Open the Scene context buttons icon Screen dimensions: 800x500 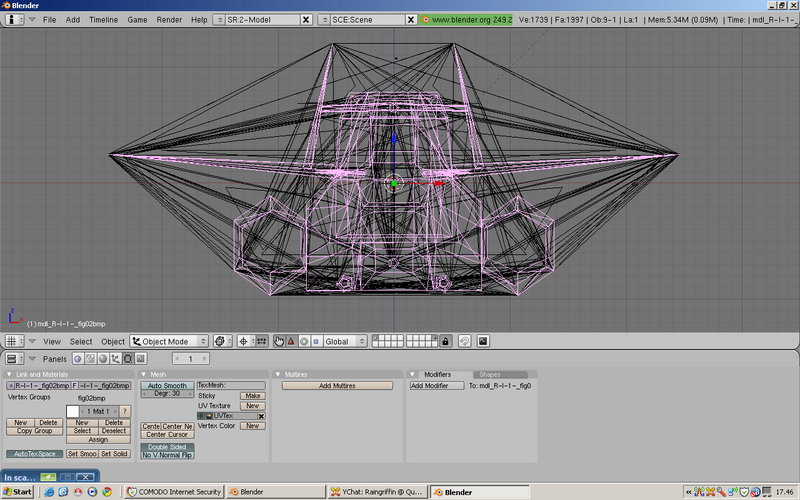[x=140, y=358]
